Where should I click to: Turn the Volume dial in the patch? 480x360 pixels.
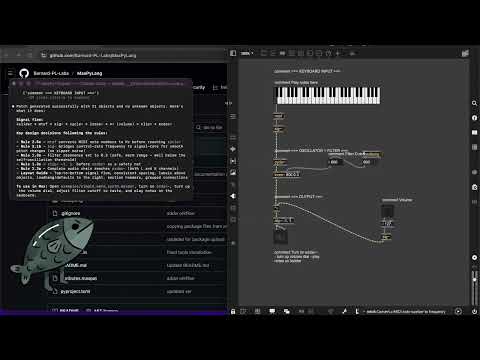[x=387, y=211]
